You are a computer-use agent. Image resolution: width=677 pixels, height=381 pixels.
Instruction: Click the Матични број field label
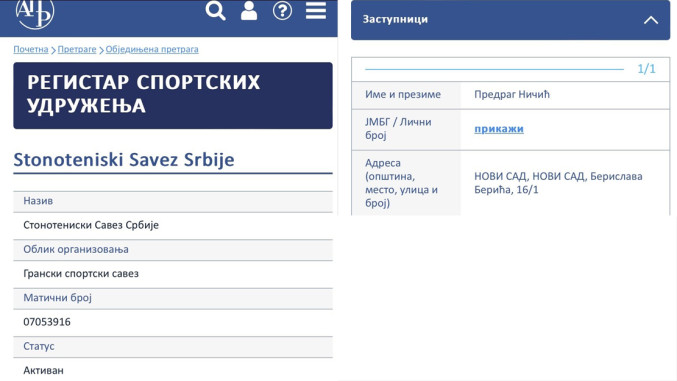pos(57,298)
